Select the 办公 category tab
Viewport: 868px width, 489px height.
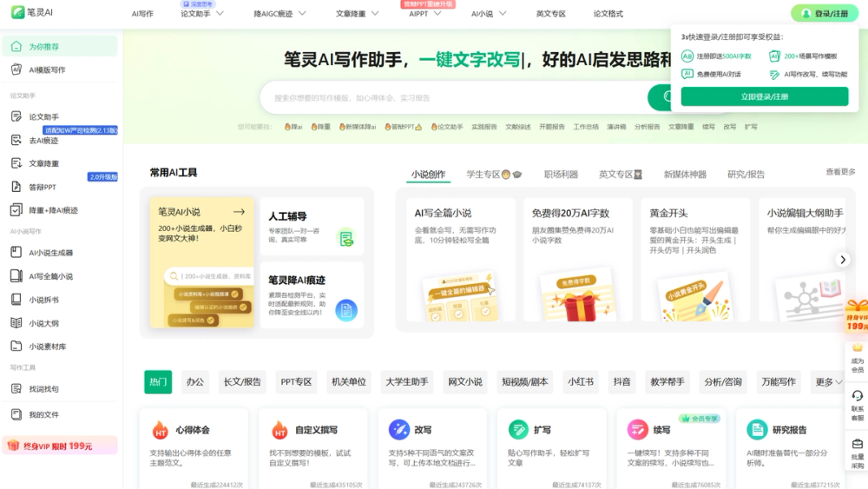click(194, 382)
